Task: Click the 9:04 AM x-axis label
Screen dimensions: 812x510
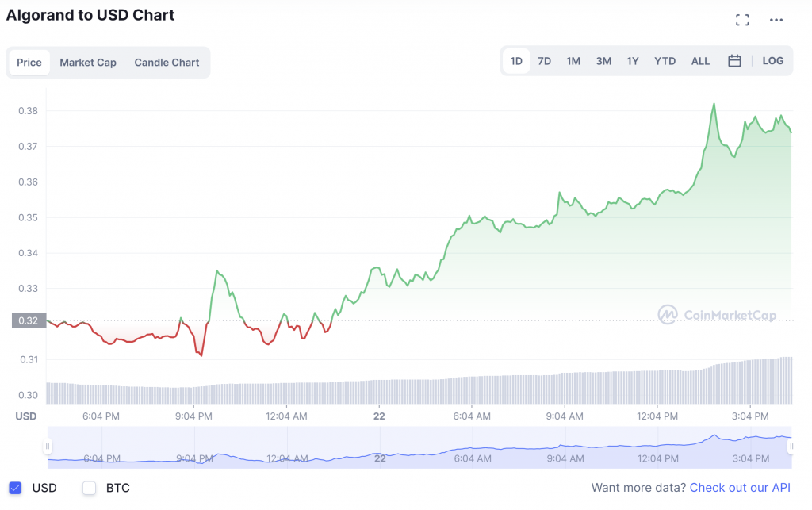Action: 565,416
